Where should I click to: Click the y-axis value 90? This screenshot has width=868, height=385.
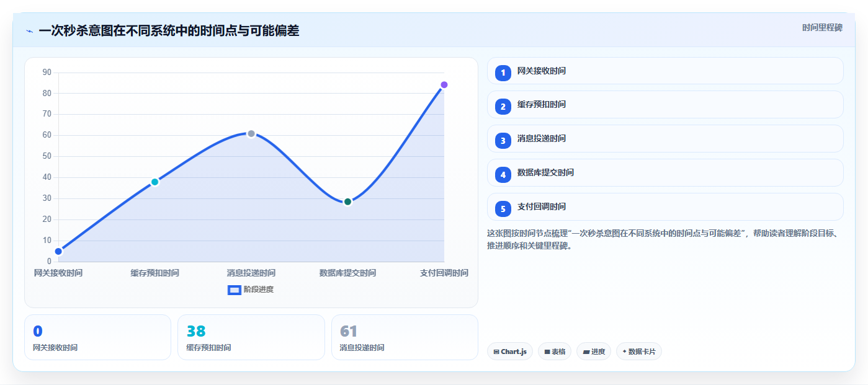pos(47,73)
